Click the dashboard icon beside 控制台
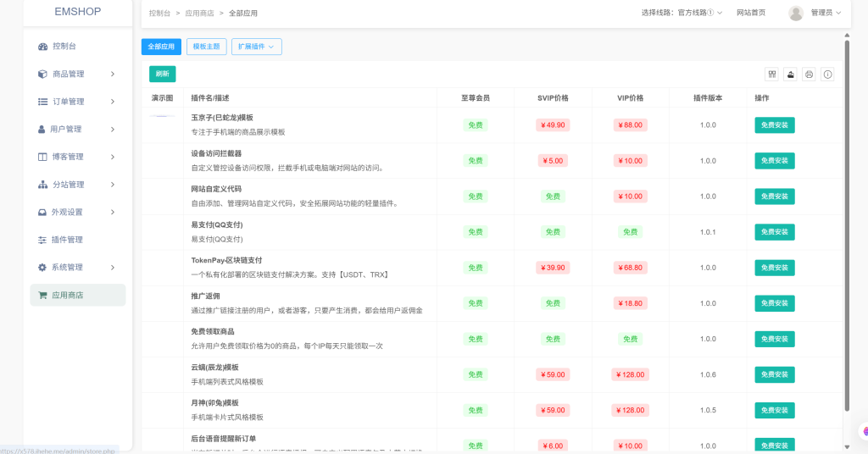This screenshot has height=454, width=868. pyautogui.click(x=42, y=47)
